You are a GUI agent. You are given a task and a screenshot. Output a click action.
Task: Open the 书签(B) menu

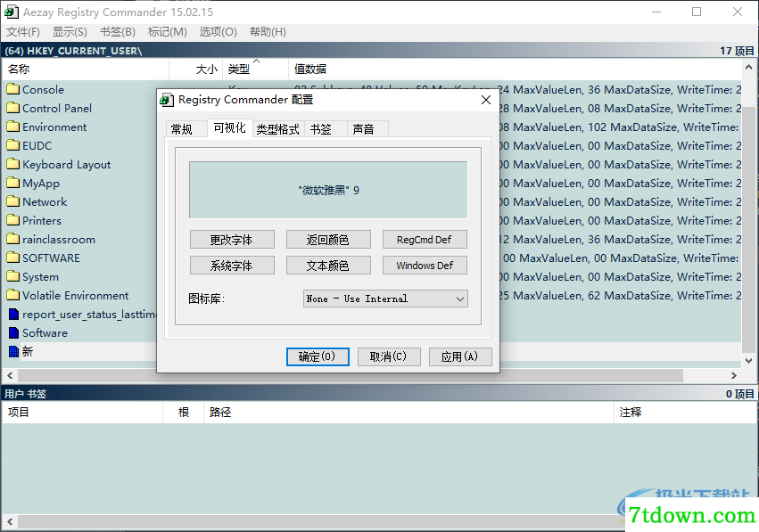pos(117,32)
